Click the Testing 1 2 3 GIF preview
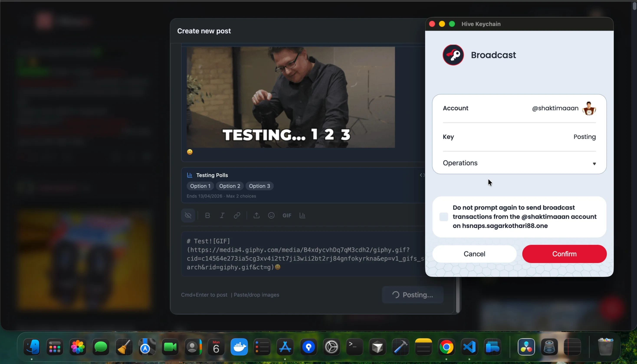The height and width of the screenshot is (364, 637). point(291,97)
